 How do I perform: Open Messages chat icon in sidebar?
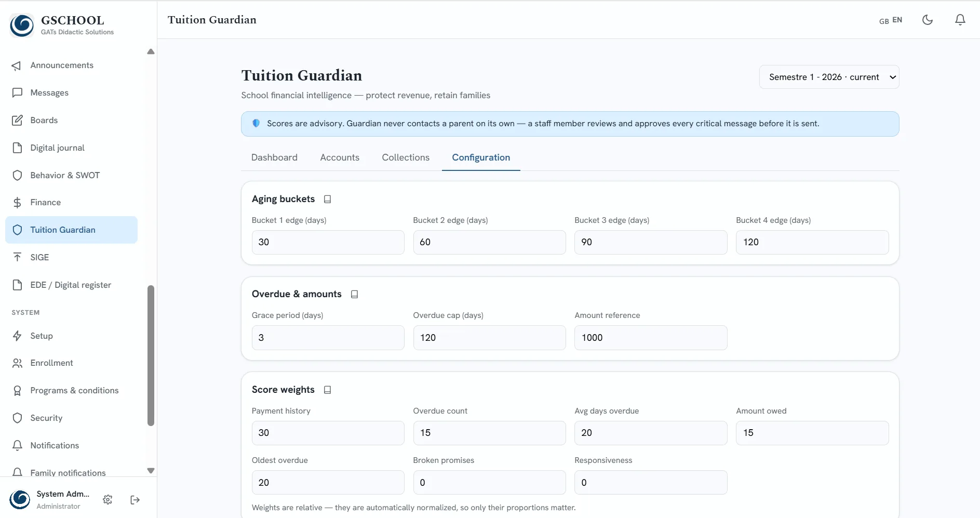[17, 92]
